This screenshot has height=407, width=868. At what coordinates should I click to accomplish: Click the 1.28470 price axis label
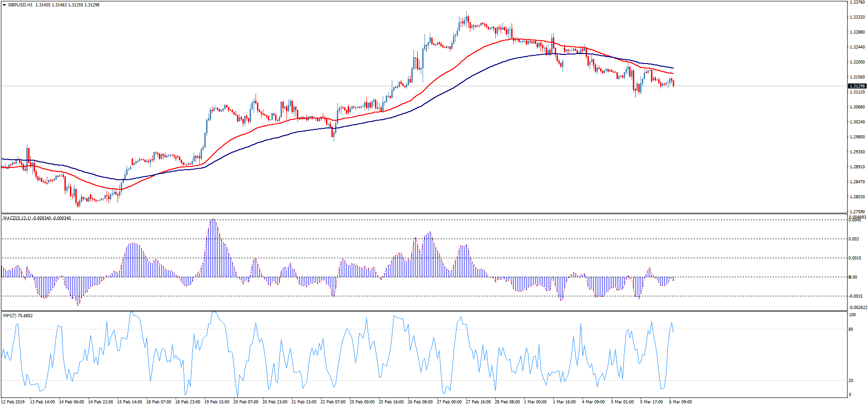(857, 182)
